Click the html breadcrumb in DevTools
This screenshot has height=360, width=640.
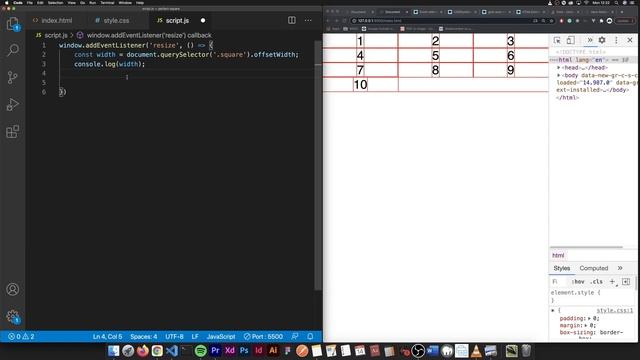pos(558,256)
